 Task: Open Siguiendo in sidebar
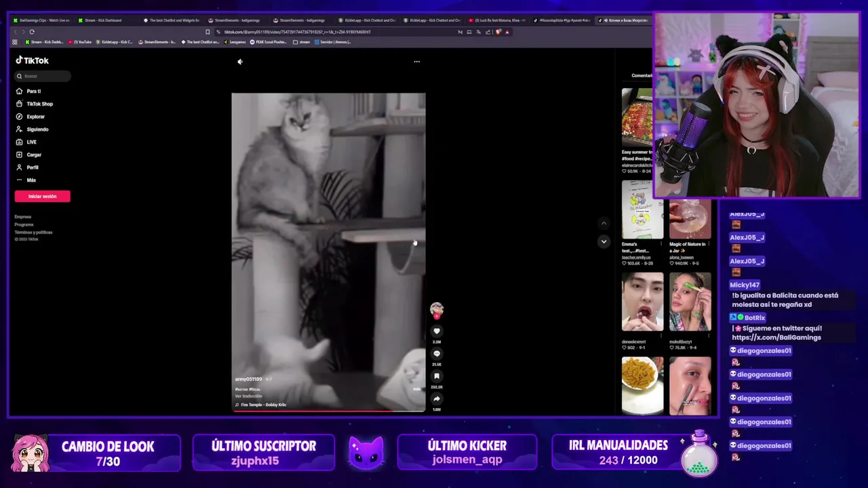pos(32,129)
